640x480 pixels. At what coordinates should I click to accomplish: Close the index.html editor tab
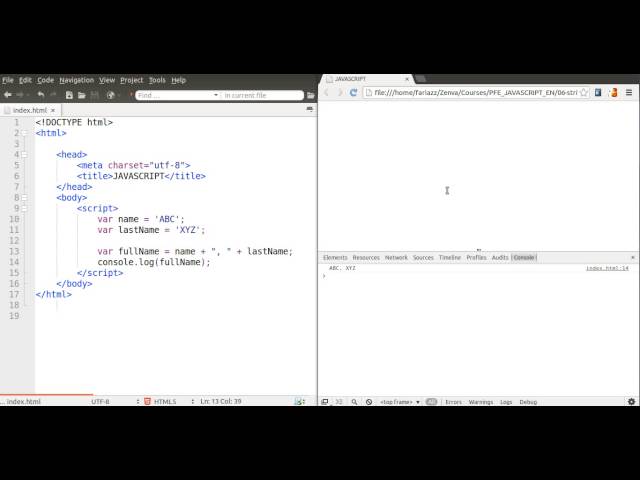[53, 110]
